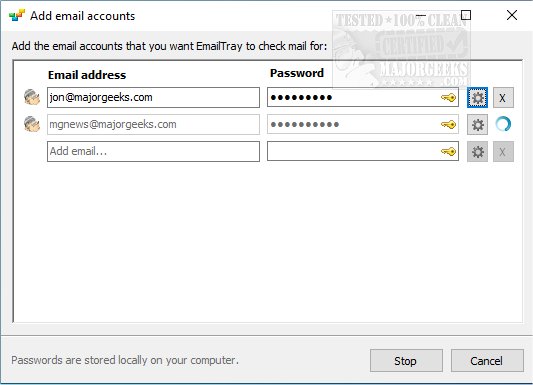The width and height of the screenshot is (533, 385).
Task: Focus the mgnews@majorgeeks.com email field
Action: click(x=153, y=124)
